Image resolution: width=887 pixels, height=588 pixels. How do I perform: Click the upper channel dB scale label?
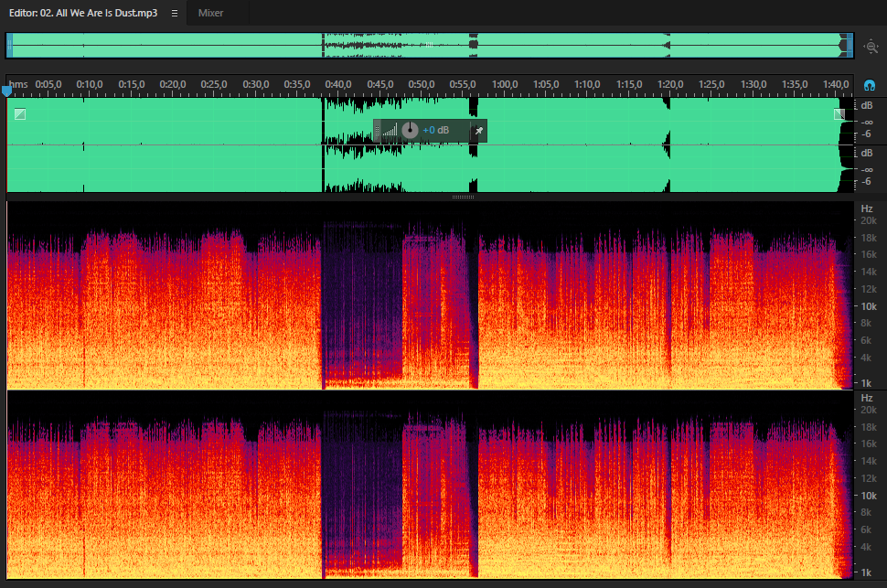(867, 106)
